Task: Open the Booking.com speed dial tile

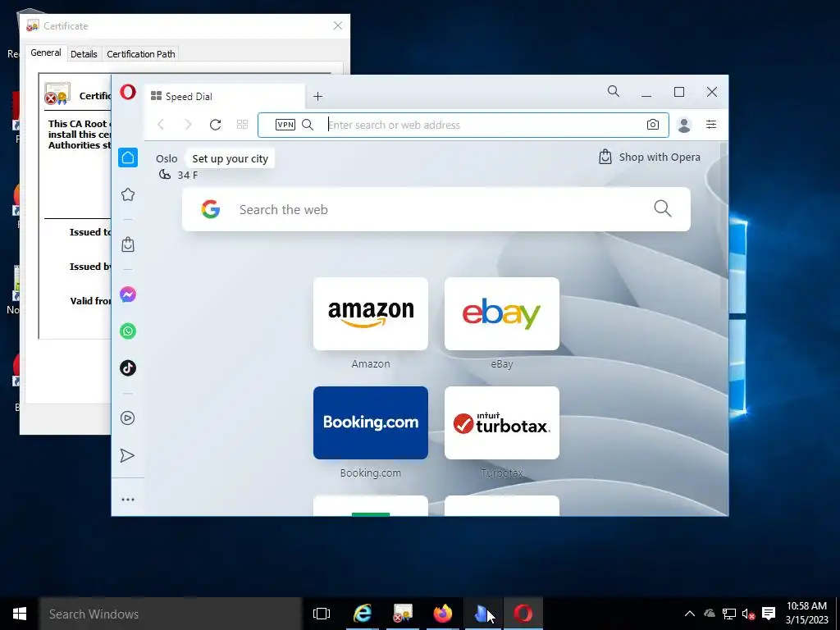Action: point(371,422)
